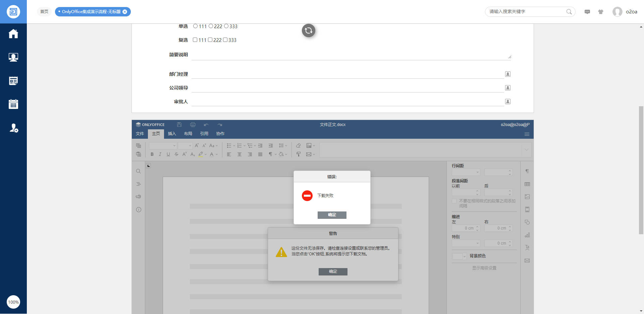The image size is (644, 314).
Task: Pick the text highlight color
Action: pyautogui.click(x=201, y=154)
